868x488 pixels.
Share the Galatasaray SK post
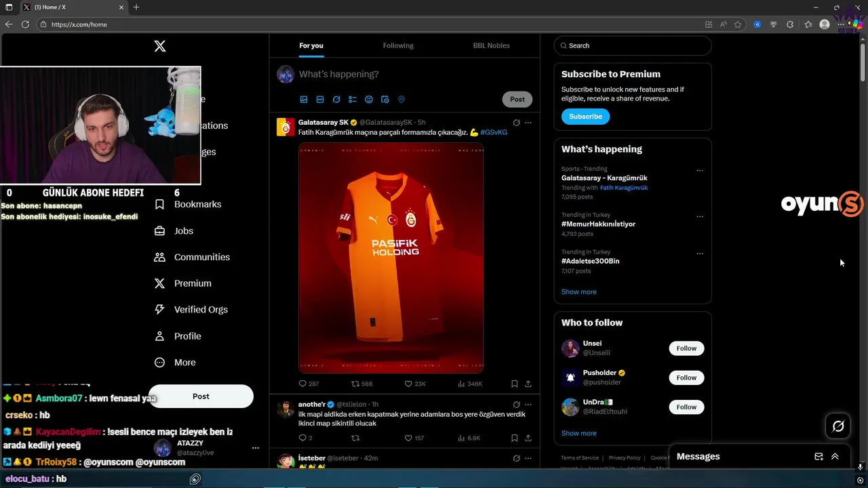pyautogui.click(x=528, y=384)
